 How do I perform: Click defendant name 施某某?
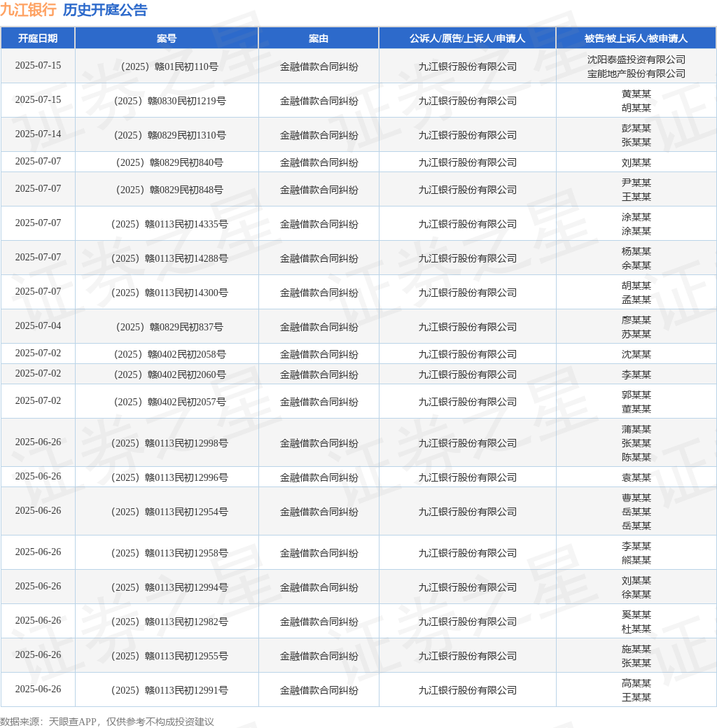coord(636,650)
